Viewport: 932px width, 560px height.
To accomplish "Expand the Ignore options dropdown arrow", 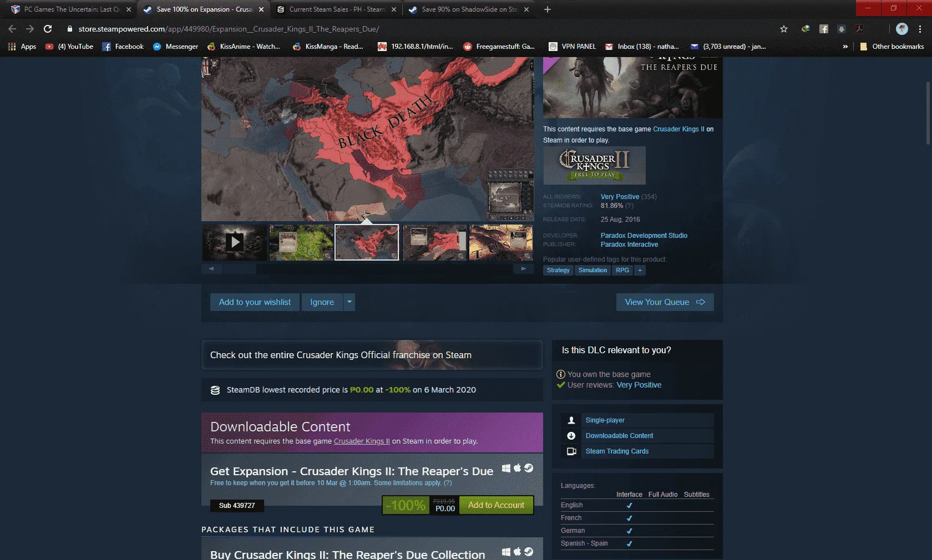I will [349, 302].
